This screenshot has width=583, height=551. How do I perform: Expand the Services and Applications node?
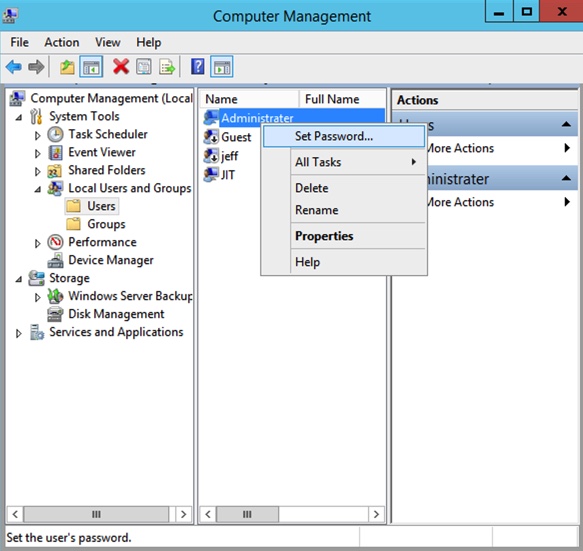pos(18,333)
